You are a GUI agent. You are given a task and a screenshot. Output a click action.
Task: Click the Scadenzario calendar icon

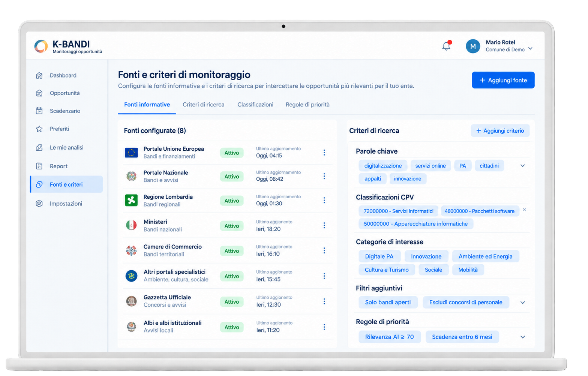click(39, 111)
